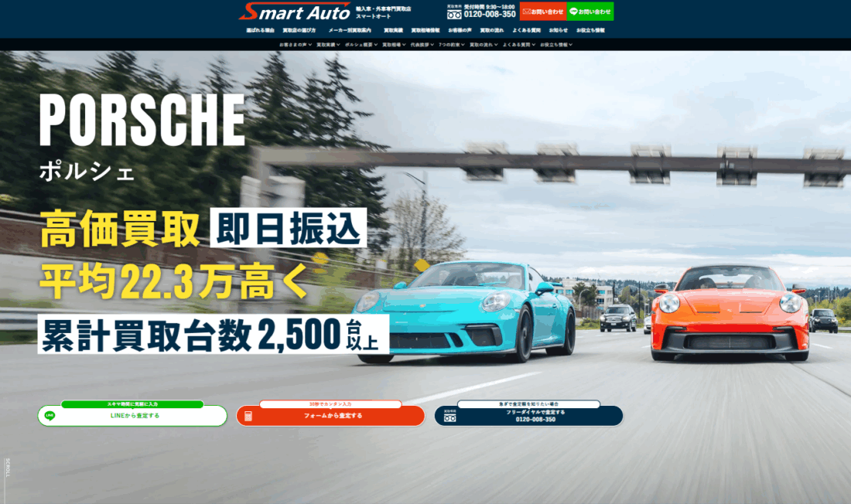Click the LINE icon on LINEから査定する button
Image resolution: width=851 pixels, height=504 pixels.
(50, 416)
